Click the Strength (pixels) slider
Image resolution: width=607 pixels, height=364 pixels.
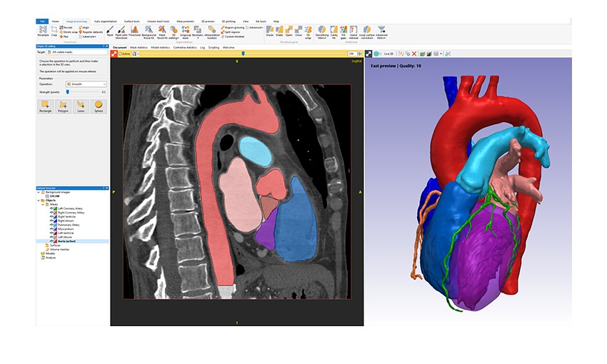coord(68,91)
